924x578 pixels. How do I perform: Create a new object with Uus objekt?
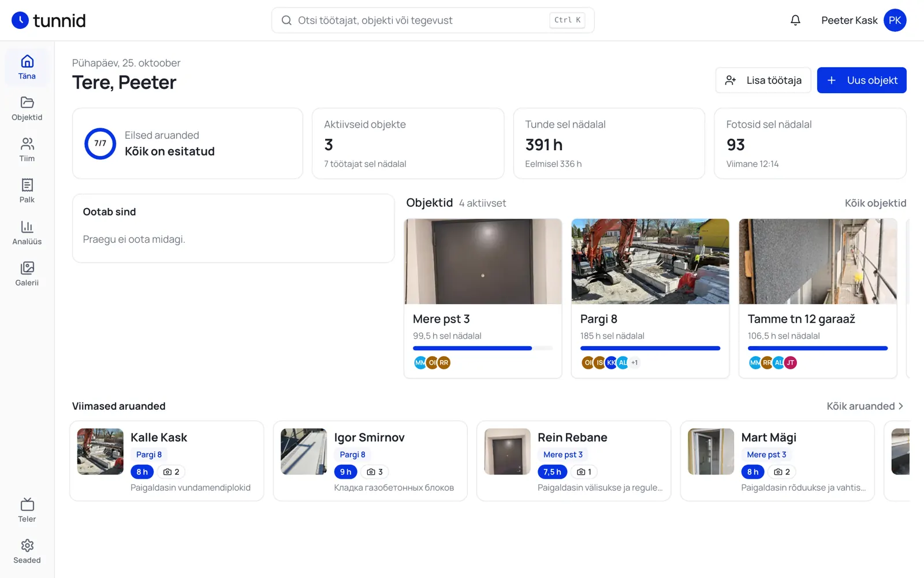(x=862, y=80)
